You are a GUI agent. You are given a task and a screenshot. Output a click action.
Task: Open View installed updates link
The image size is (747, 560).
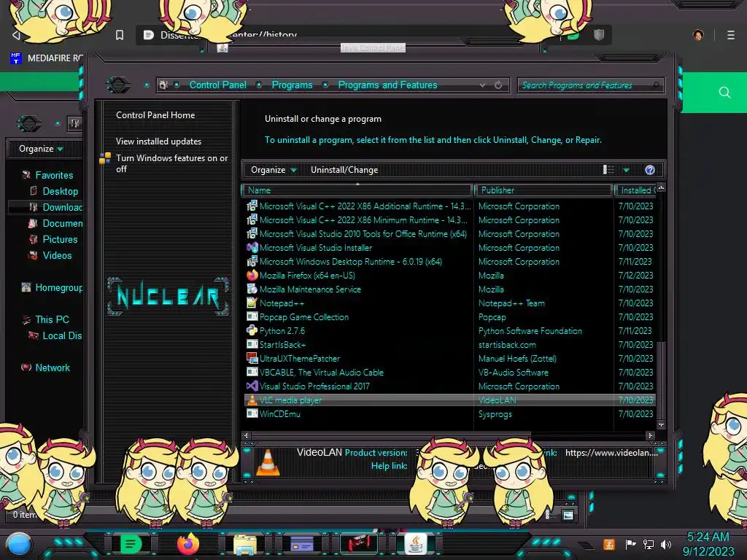[x=158, y=141]
